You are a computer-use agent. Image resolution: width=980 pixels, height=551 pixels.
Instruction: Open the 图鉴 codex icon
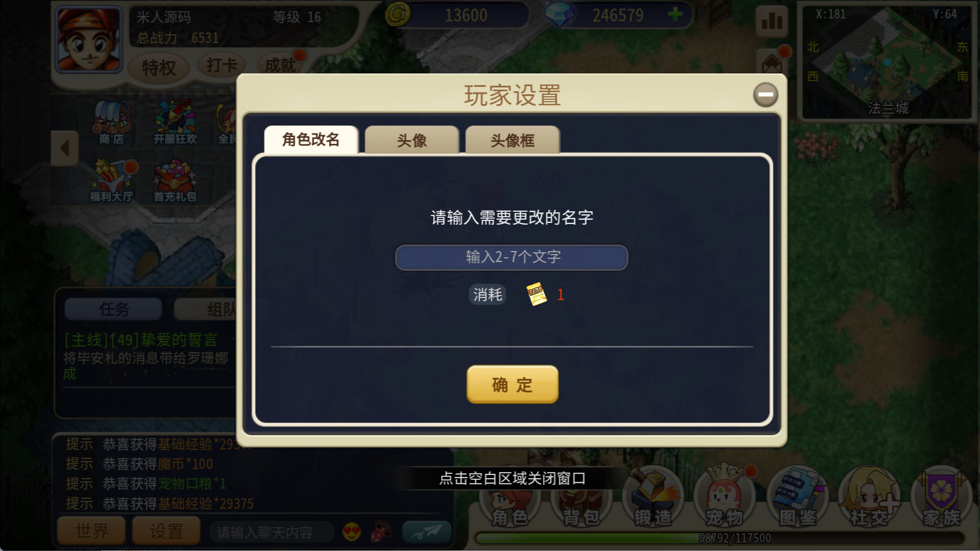pyautogui.click(x=797, y=497)
